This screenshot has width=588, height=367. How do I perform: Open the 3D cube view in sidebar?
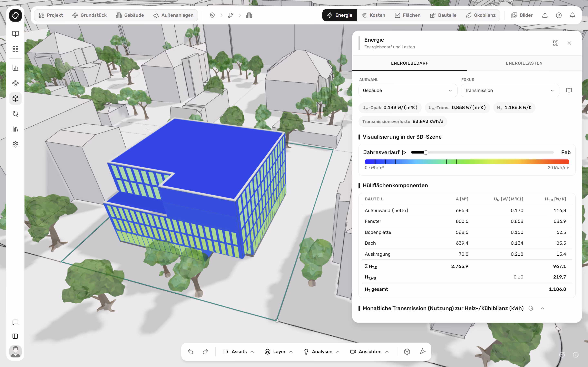click(15, 98)
